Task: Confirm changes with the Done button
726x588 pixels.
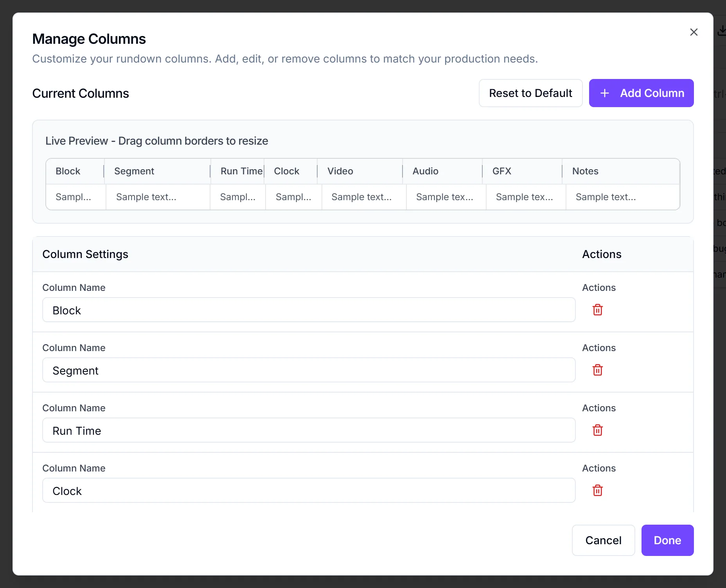Action: pyautogui.click(x=667, y=540)
